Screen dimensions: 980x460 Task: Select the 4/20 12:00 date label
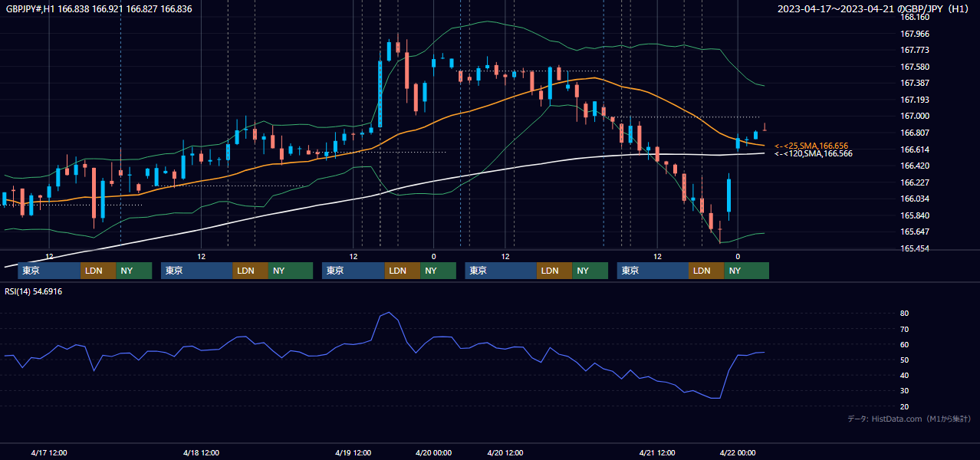click(505, 452)
